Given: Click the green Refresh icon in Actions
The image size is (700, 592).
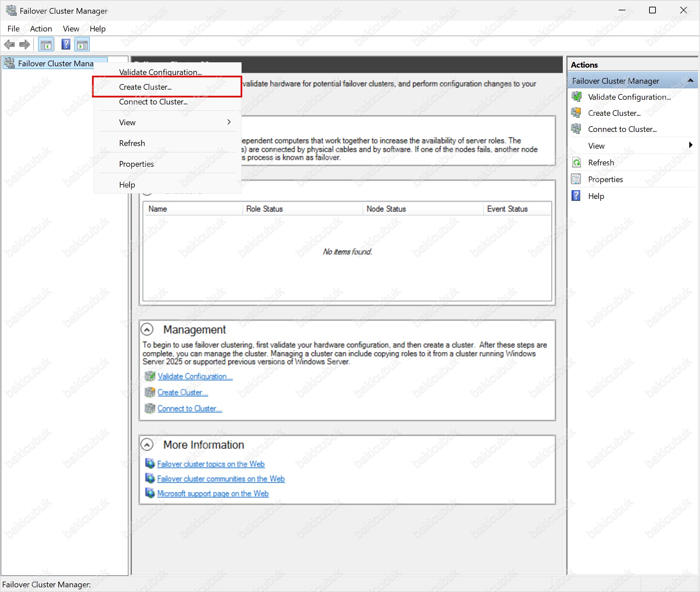Looking at the screenshot, I should [x=576, y=163].
